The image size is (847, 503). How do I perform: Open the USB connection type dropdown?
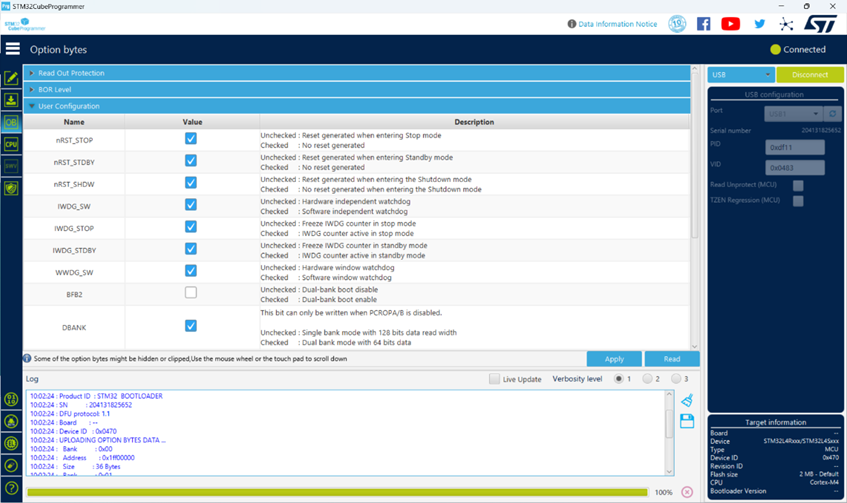741,75
